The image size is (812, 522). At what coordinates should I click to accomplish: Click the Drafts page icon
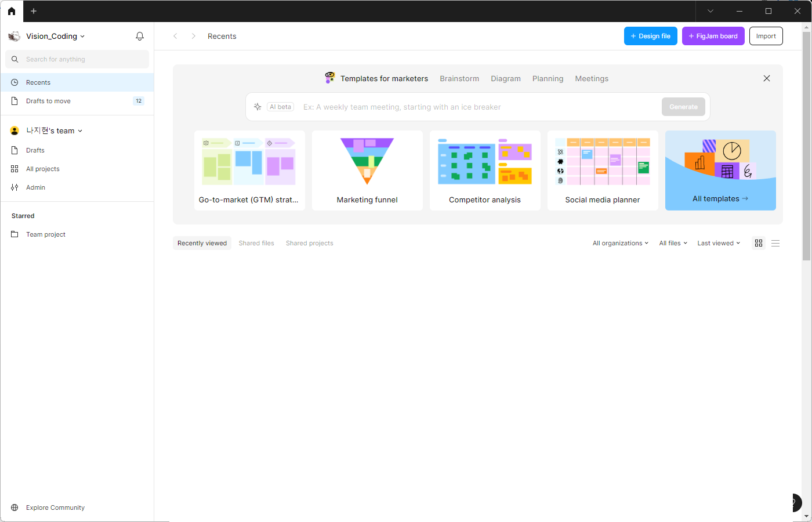pyautogui.click(x=14, y=150)
